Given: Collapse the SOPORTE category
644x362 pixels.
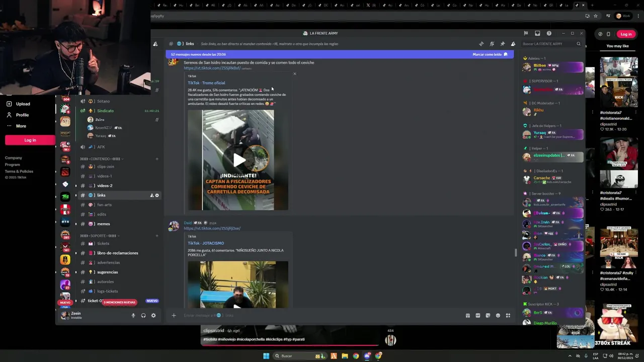Looking at the screenshot, I should click(100, 236).
